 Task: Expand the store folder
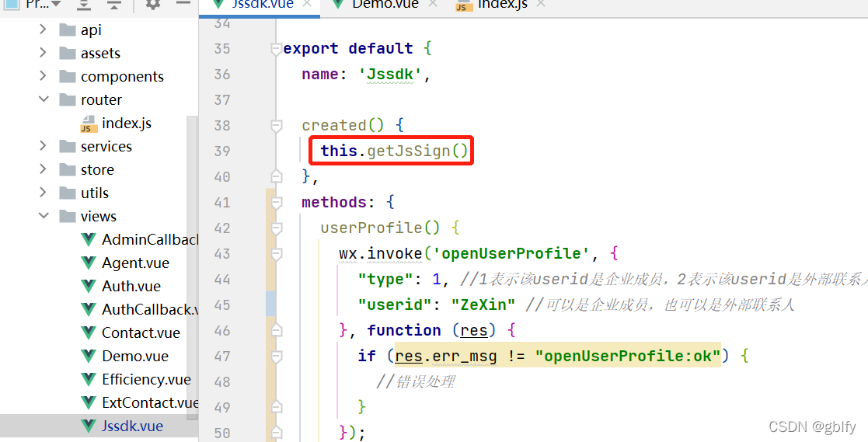pos(44,169)
